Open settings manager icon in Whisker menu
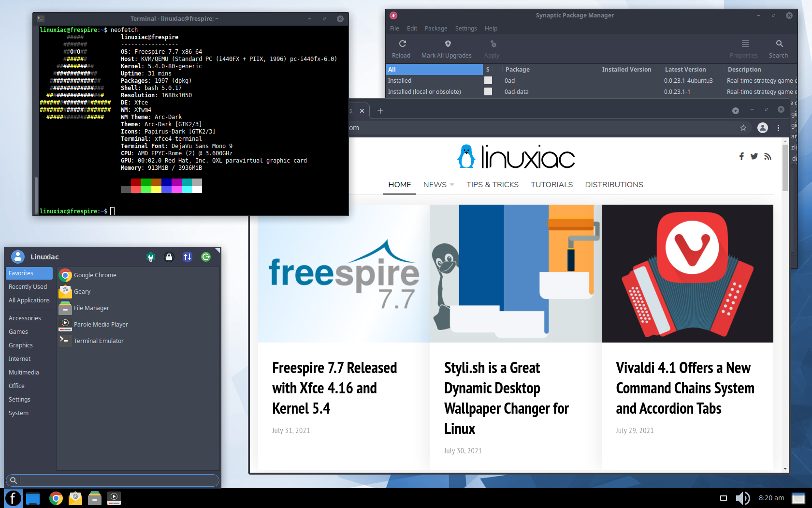The image size is (812, 508). point(151,257)
